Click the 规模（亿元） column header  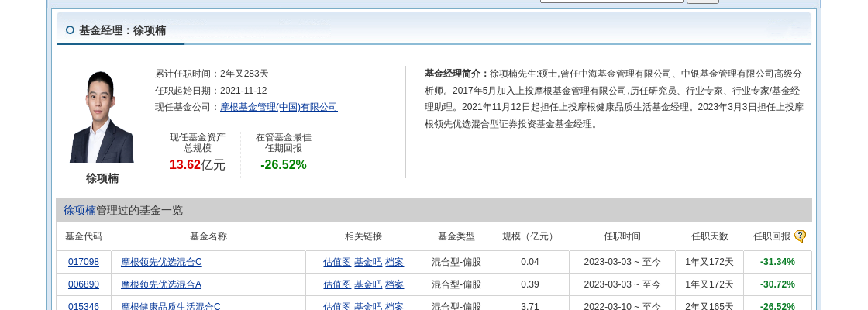[530, 236]
